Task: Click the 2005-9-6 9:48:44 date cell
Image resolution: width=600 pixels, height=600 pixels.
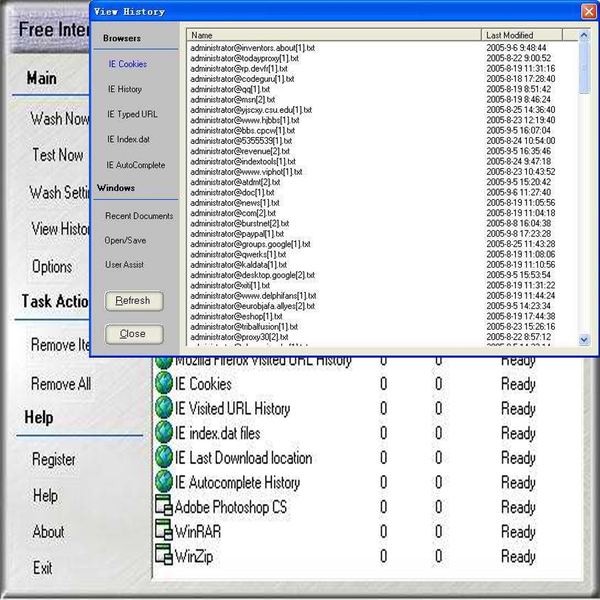Action: pyautogui.click(x=516, y=48)
